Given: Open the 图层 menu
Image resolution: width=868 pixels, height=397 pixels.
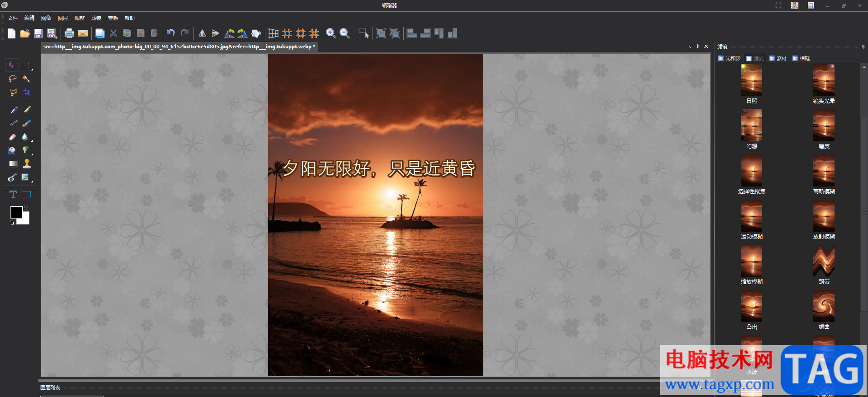Looking at the screenshot, I should tap(63, 18).
